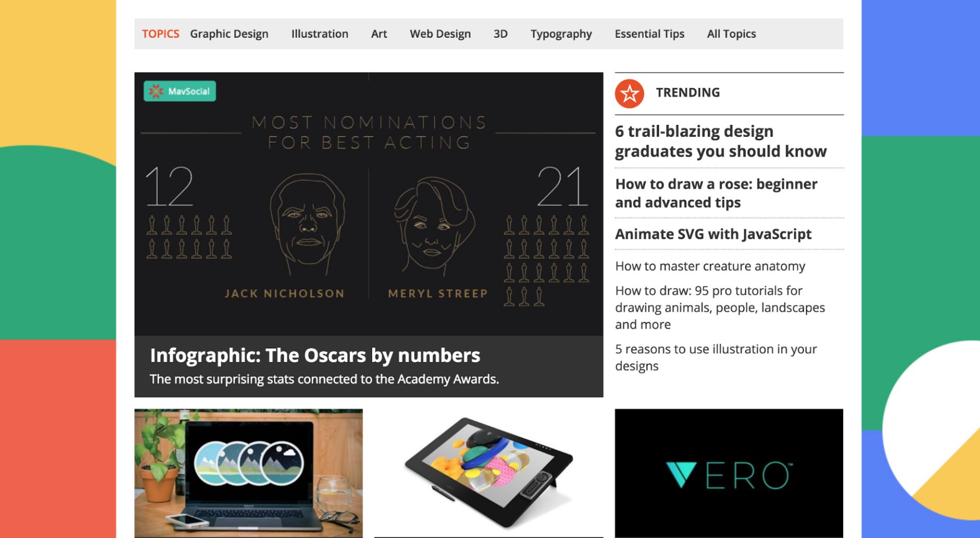Open the 95 pro drawing tutorials article
This screenshot has width=980, height=538.
(x=720, y=307)
